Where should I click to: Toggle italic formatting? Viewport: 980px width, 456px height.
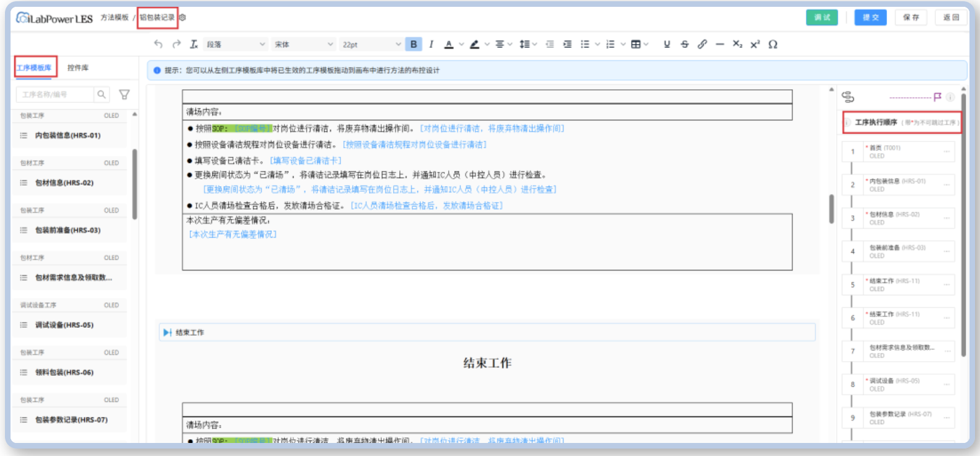point(431,44)
